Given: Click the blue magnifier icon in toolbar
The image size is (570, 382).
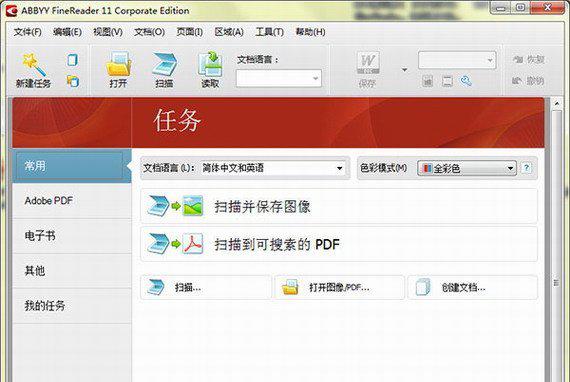Looking at the screenshot, I should [466, 81].
